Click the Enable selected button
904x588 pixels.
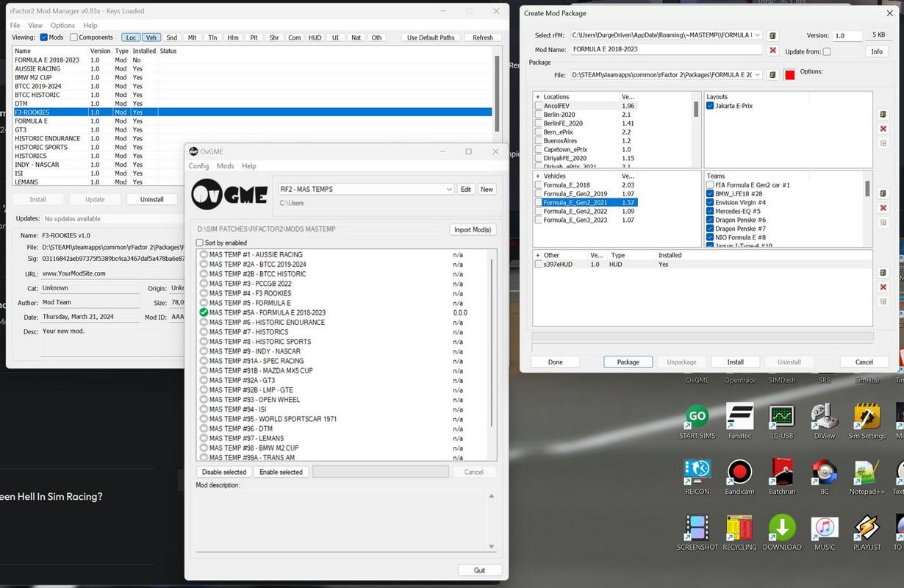(x=281, y=472)
